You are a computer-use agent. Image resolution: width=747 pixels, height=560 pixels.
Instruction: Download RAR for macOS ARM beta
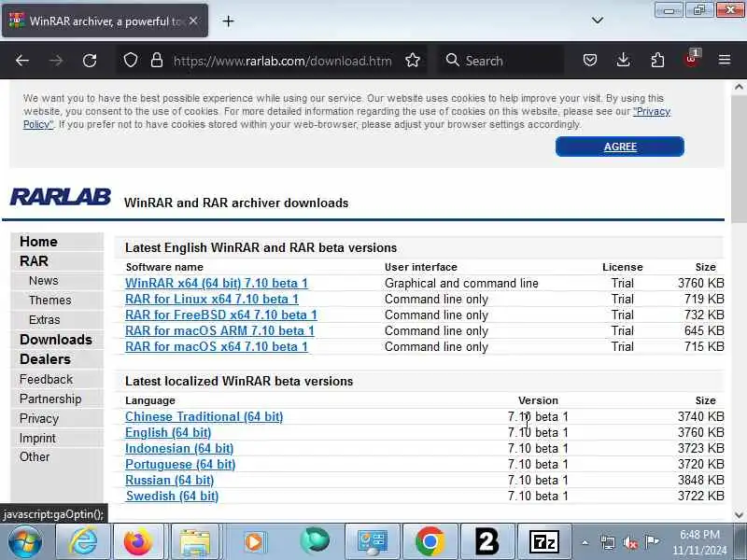(x=219, y=330)
